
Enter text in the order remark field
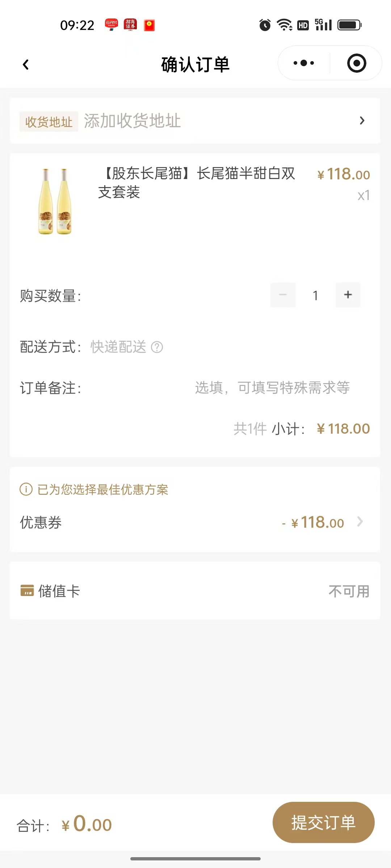(272, 388)
